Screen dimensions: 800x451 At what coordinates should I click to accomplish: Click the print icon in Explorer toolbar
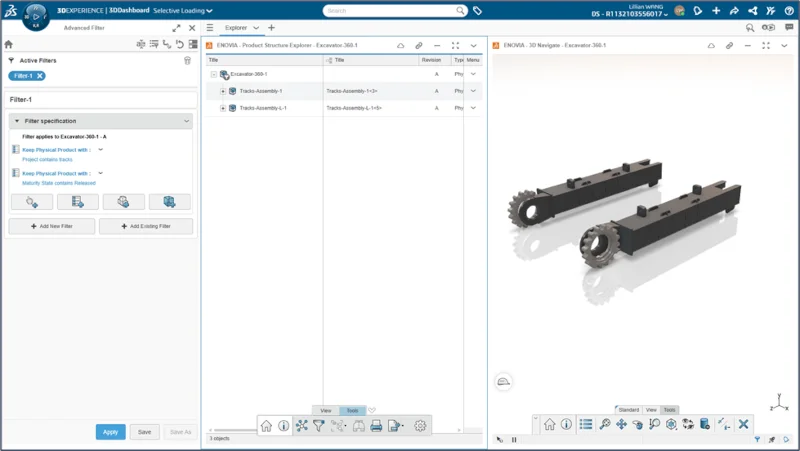coord(377,426)
